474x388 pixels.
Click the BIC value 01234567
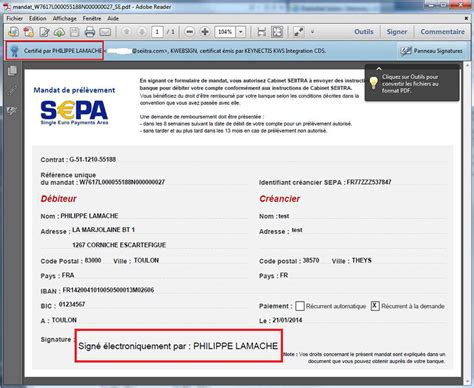coord(72,304)
